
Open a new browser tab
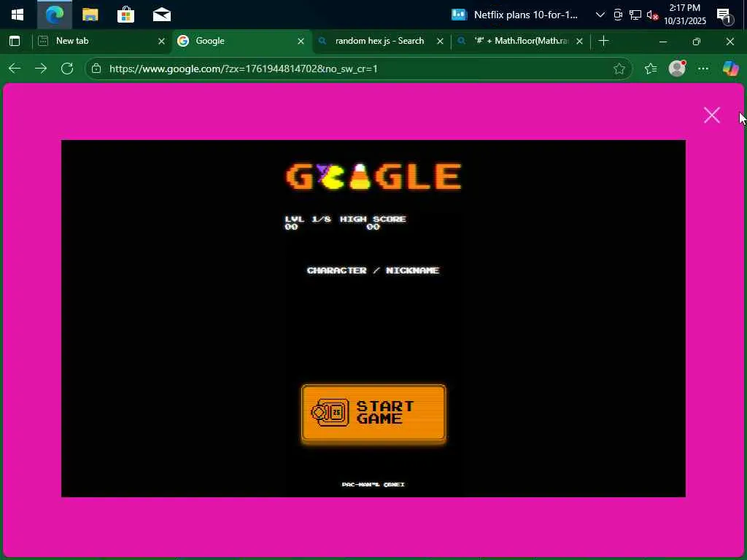click(603, 41)
